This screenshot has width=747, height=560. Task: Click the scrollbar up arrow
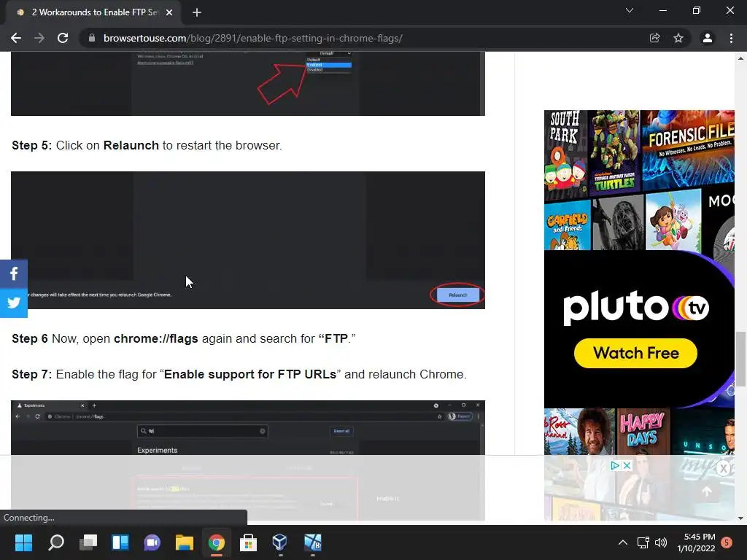pyautogui.click(x=740, y=58)
